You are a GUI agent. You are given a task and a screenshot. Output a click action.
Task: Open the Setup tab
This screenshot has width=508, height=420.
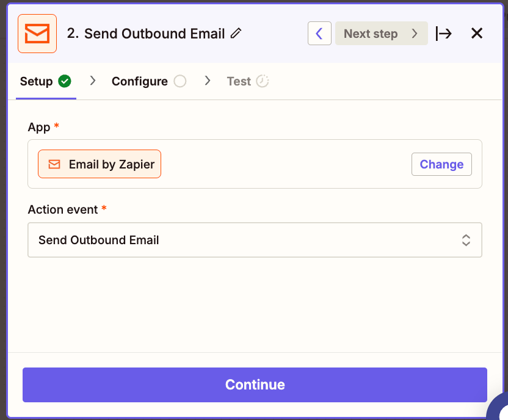coord(36,81)
